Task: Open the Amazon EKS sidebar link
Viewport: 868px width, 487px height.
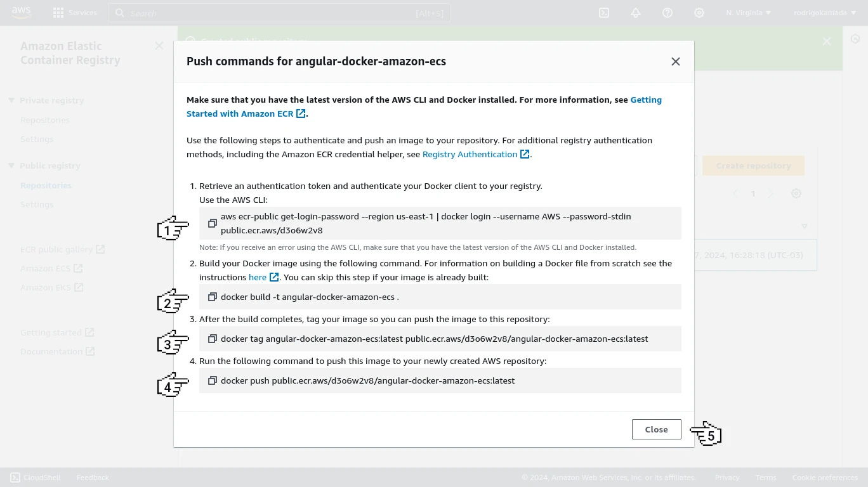Action: [51, 287]
